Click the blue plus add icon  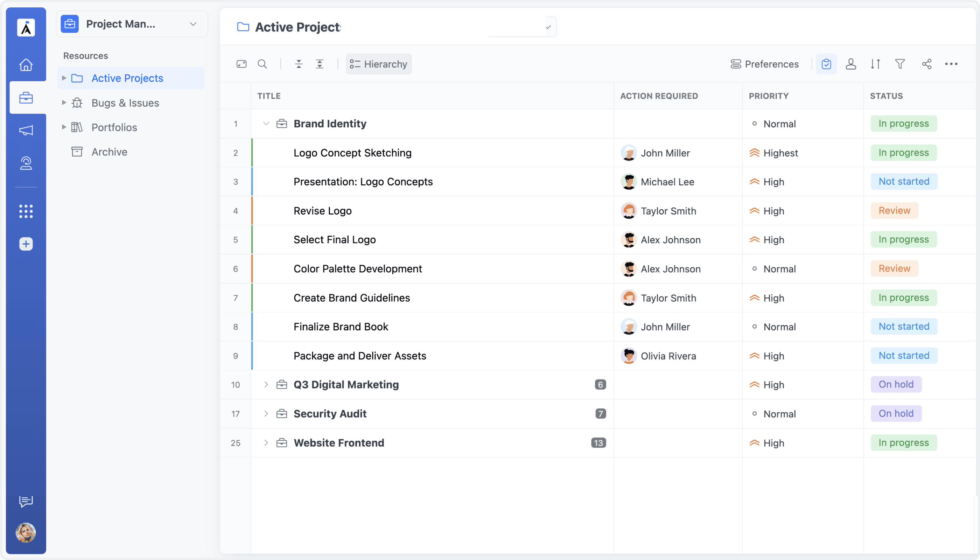[x=26, y=244]
